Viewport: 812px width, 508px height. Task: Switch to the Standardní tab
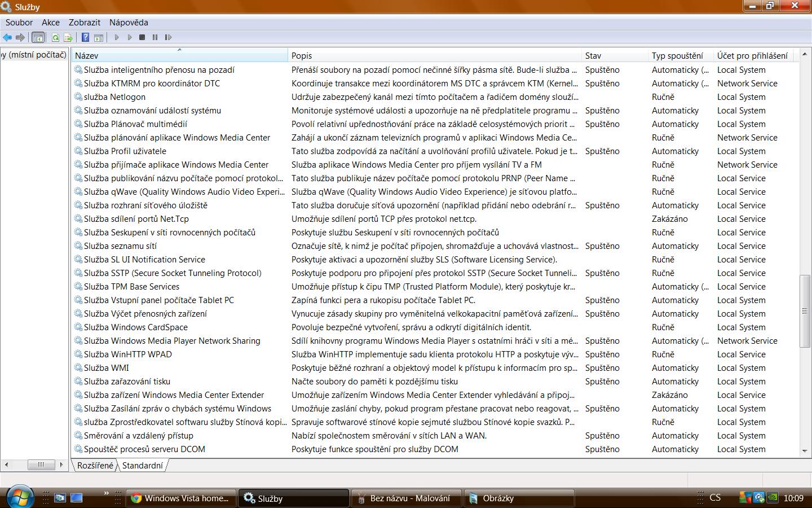tap(142, 466)
